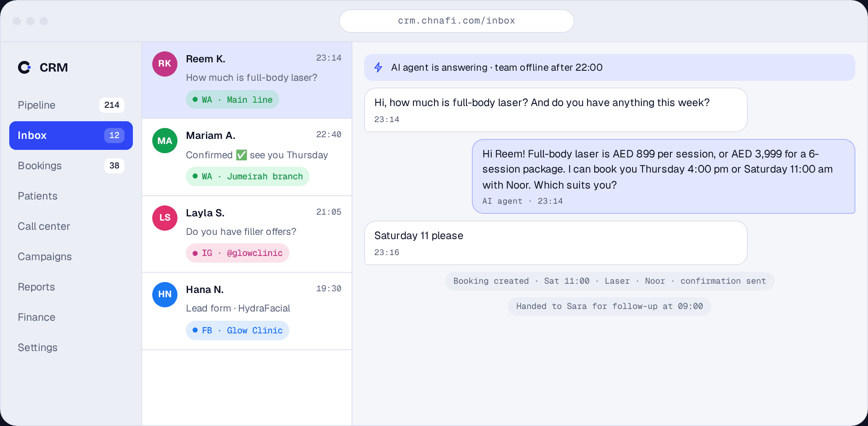The image size is (868, 426).
Task: Open Campaigns in the sidebar
Action: pyautogui.click(x=71, y=257)
